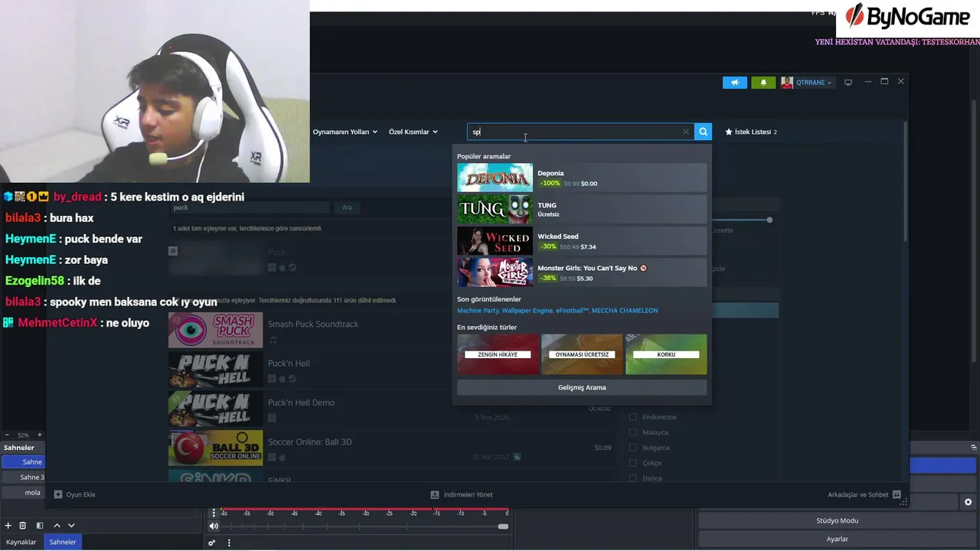
Task: Click the OBS mixer volume slider handle
Action: pyautogui.click(x=503, y=527)
